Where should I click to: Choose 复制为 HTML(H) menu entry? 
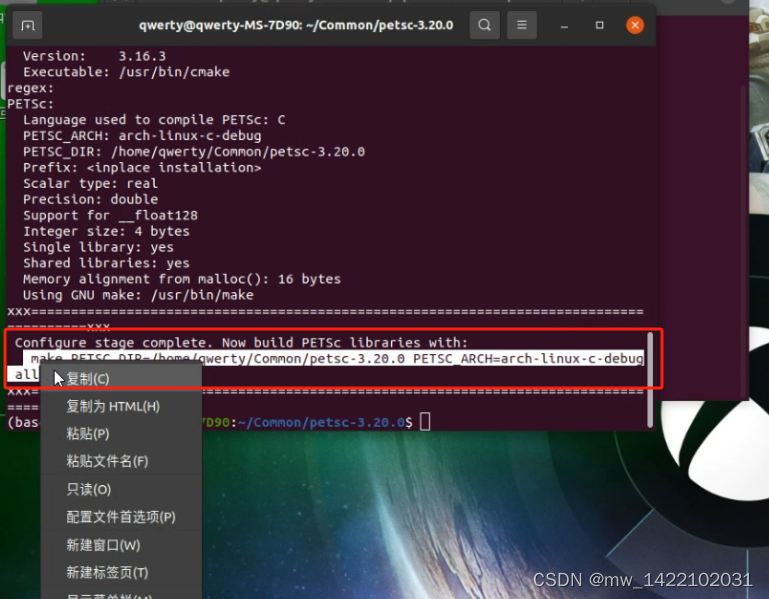121,406
